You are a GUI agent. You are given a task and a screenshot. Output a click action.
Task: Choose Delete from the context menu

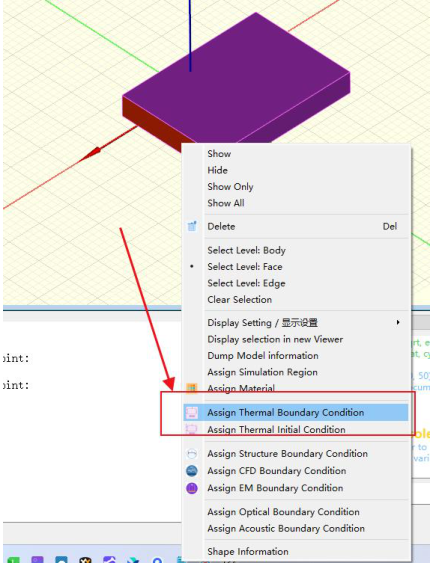(296, 226)
